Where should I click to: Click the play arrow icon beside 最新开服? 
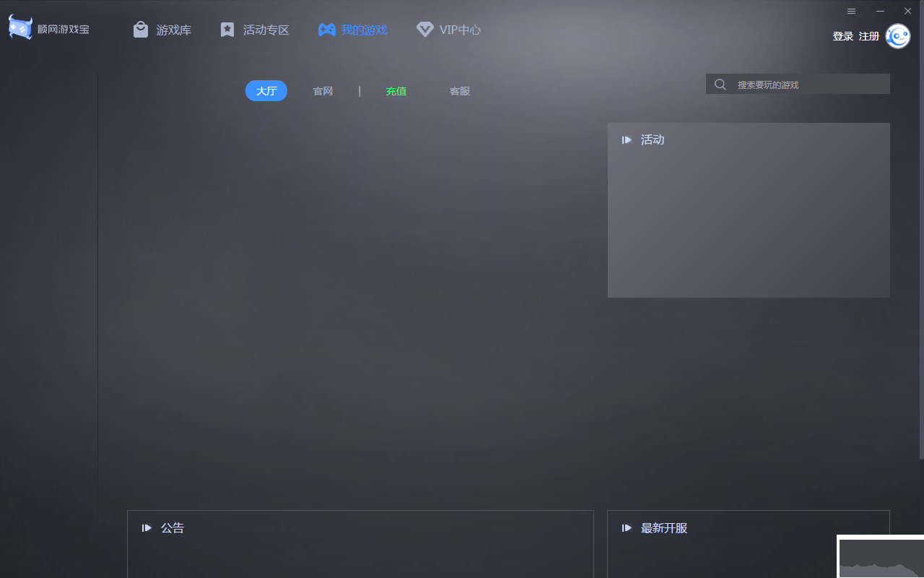[626, 527]
